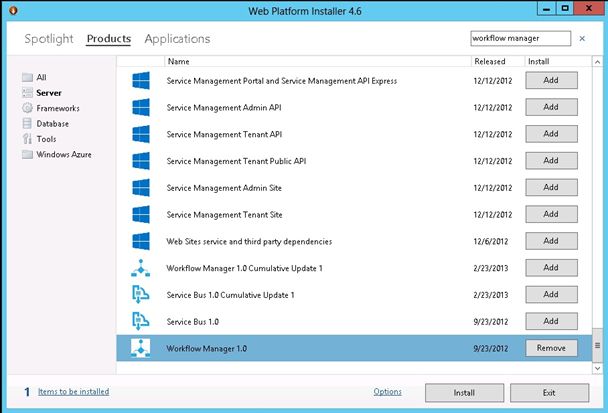Click the scrollbar up arrow
Viewport: 608px width, 413px height.
tap(598, 62)
